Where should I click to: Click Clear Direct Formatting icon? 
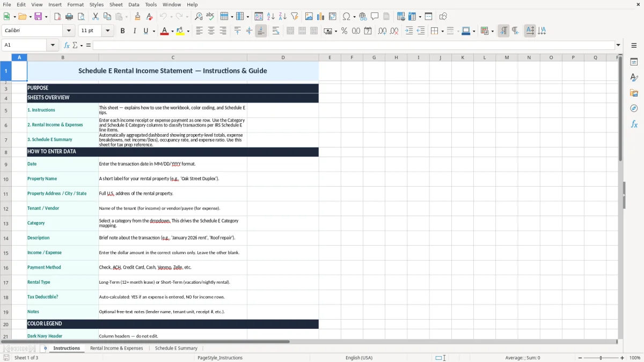tap(149, 17)
